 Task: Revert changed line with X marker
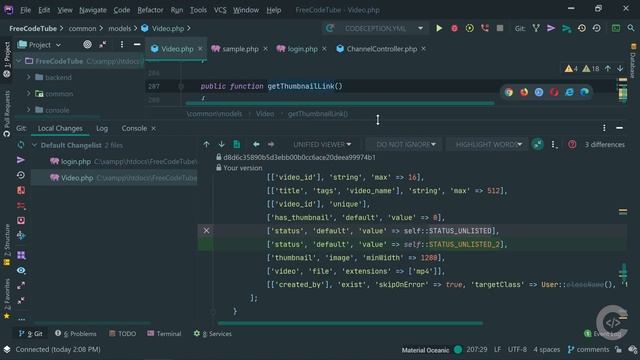pyautogui.click(x=207, y=231)
